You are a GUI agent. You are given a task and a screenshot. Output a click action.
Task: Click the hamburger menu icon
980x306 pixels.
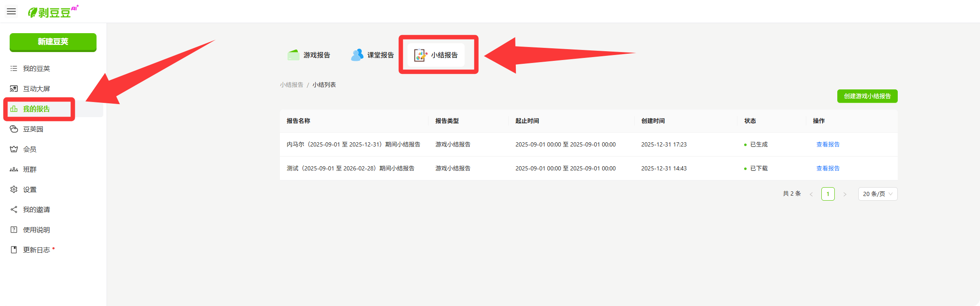click(11, 11)
